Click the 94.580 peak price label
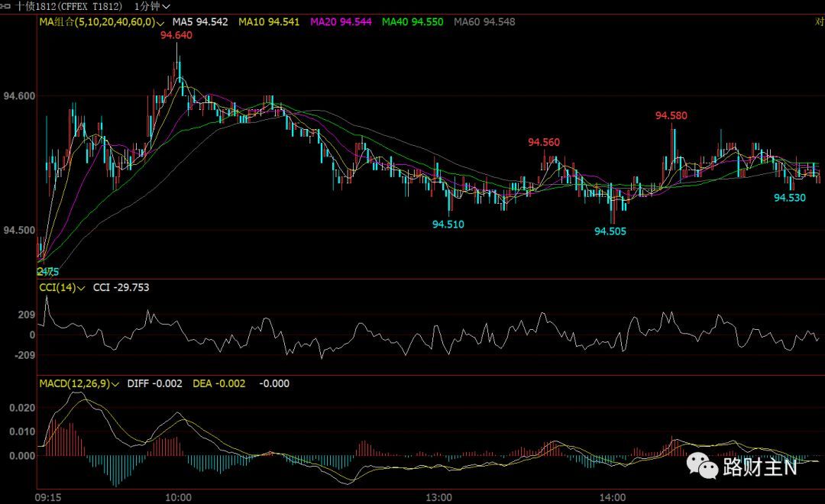This screenshot has width=825, height=504. 671,116
